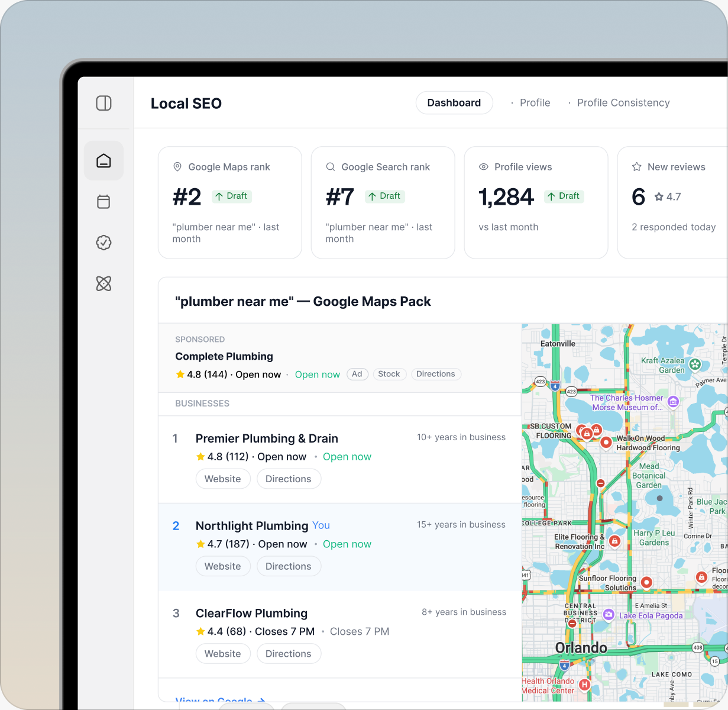
Task: Click '2 responded today' text
Action: pos(674,227)
